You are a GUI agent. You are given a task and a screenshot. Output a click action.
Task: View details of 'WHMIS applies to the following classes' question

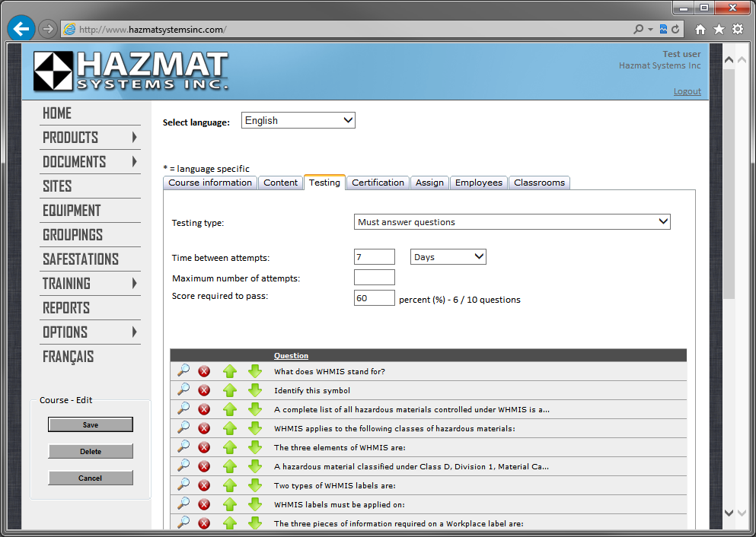[183, 428]
